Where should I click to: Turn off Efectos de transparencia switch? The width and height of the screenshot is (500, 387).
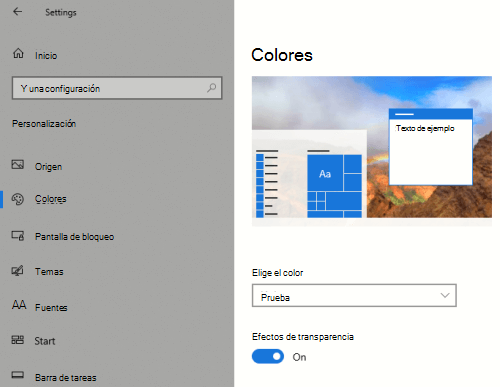pos(268,356)
